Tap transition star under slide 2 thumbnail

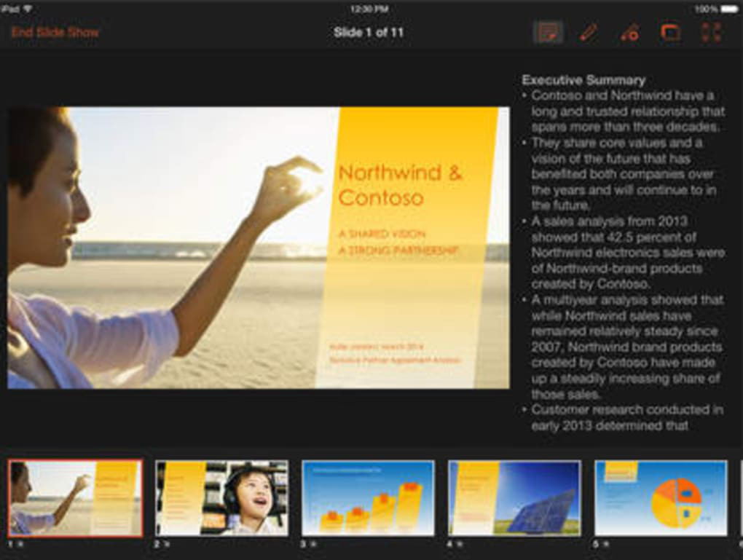pos(167,545)
